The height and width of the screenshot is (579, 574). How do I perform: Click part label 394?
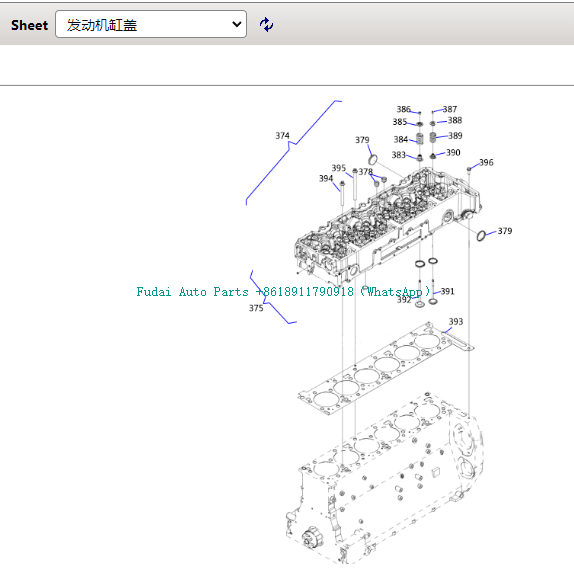point(326,178)
